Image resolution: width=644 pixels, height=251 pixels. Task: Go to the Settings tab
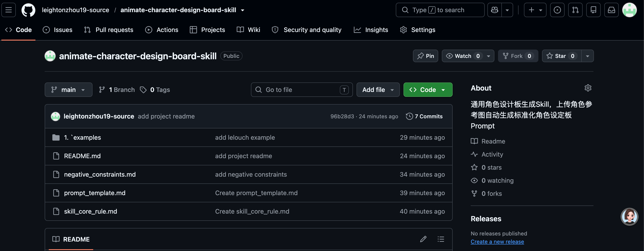coord(417,30)
